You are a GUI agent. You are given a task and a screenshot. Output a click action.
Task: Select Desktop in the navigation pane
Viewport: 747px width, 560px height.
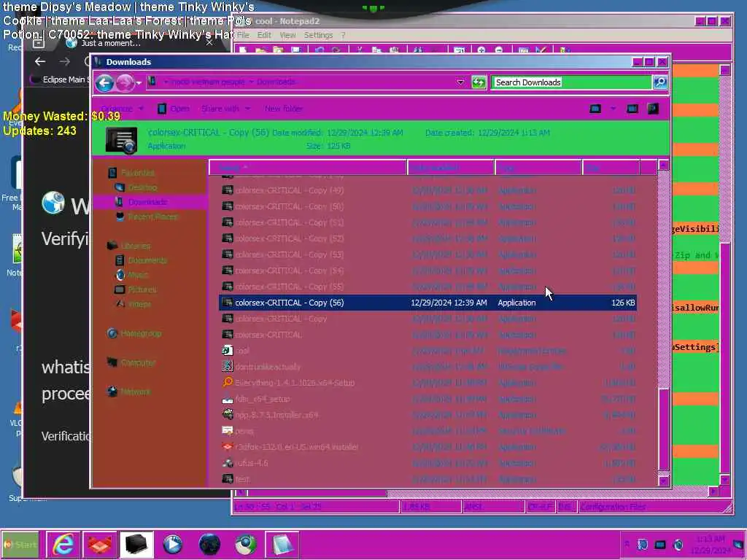(142, 187)
